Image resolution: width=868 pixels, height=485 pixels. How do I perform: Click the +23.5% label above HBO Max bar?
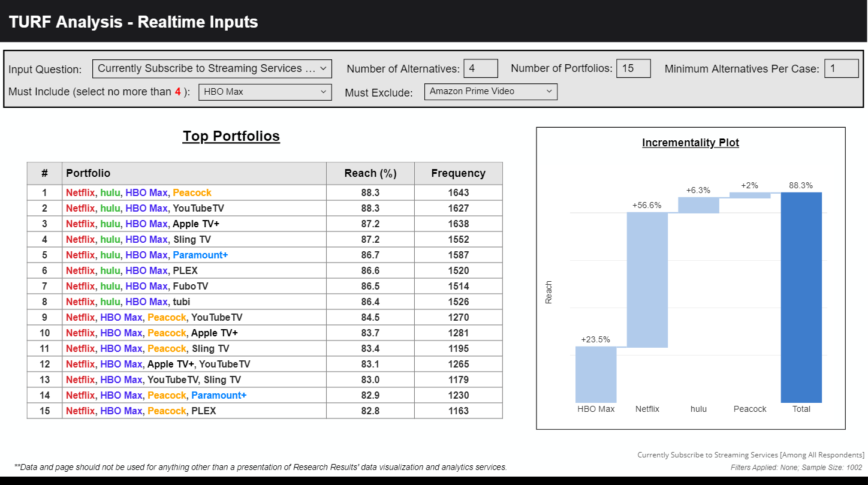click(x=595, y=339)
